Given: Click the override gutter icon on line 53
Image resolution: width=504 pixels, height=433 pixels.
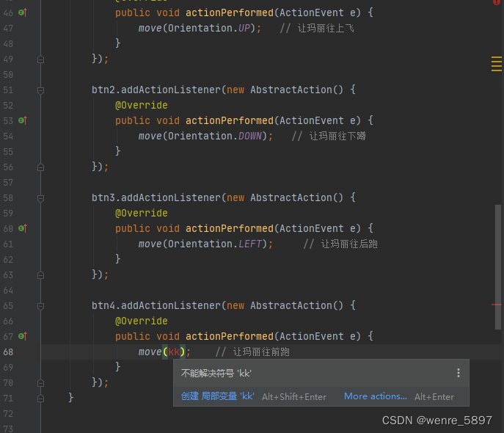Looking at the screenshot, I should (x=23, y=120).
